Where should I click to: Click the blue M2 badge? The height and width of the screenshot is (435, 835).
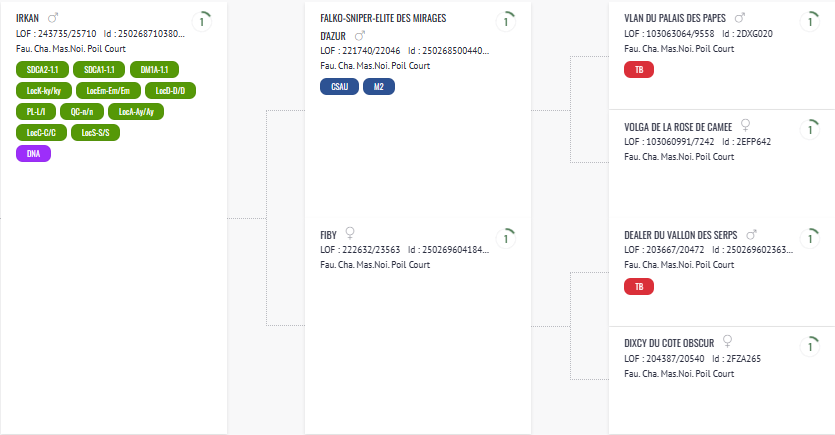[x=379, y=87]
